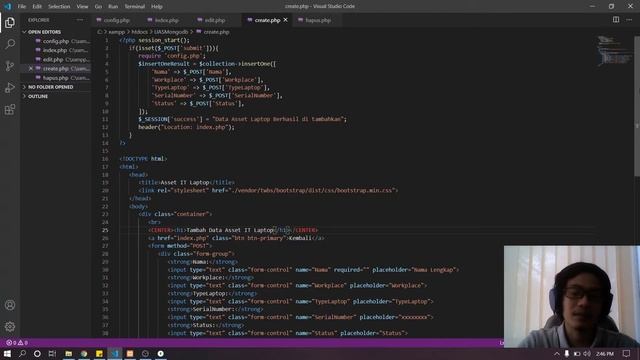The width and height of the screenshot is (640, 360).
Task: Close the create.php editor tab
Action: coord(286,20)
